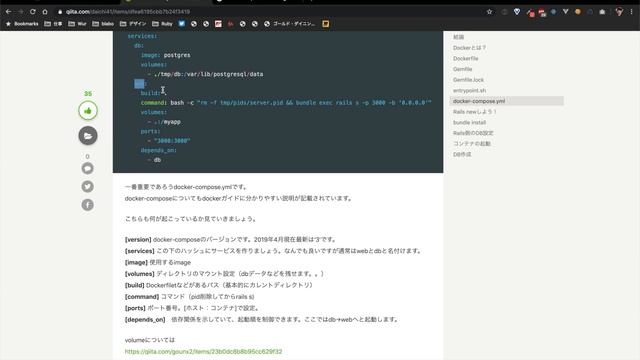
Task: Click the [depends_on] description line
Action: click(262, 320)
